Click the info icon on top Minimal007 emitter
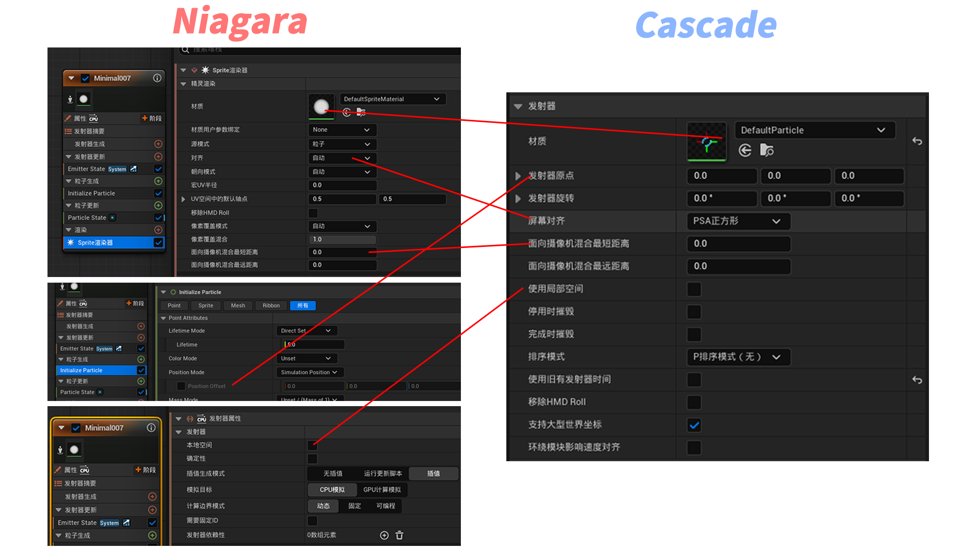This screenshot has height=551, width=980. click(x=157, y=78)
